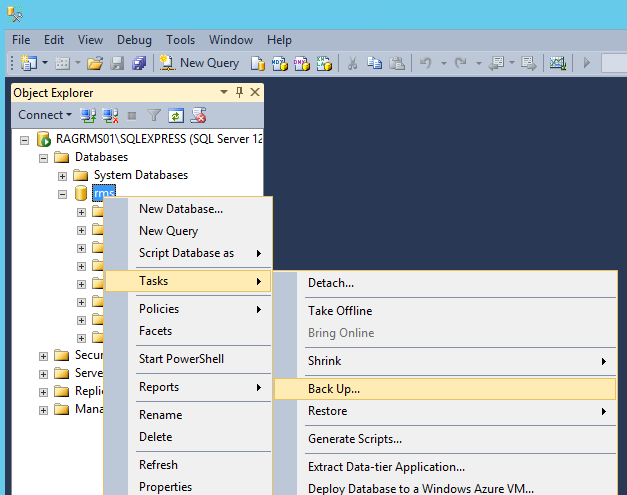Click the Refresh icon in Object Explorer
This screenshot has height=495, width=627.
click(x=176, y=116)
